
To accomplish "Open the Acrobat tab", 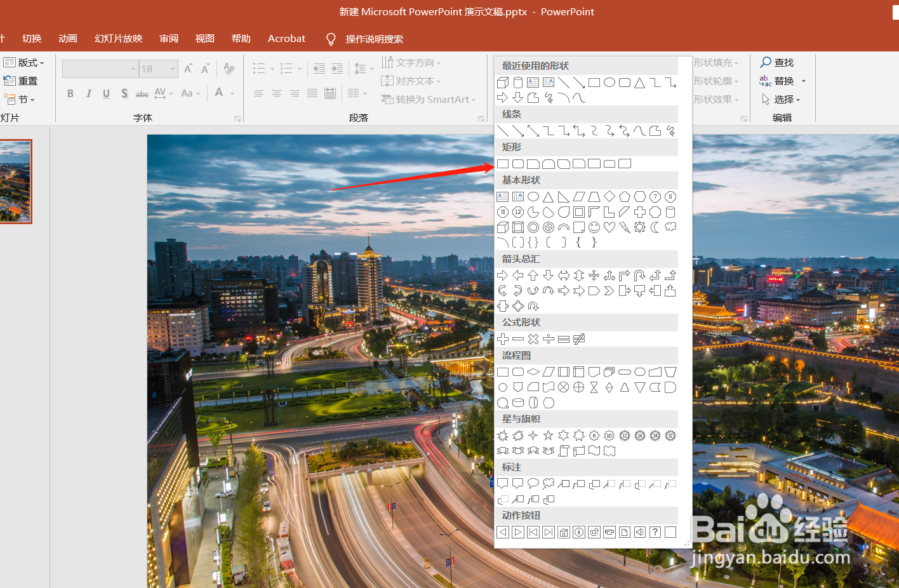I will [286, 39].
